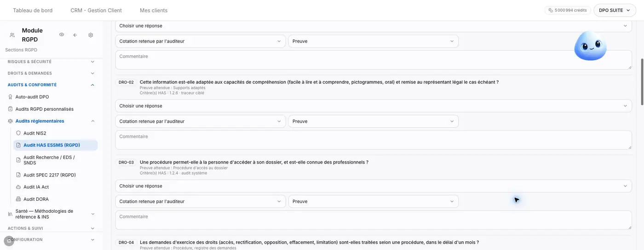The width and height of the screenshot is (644, 250).
Task: Open the Mes clients tab
Action: click(x=154, y=10)
